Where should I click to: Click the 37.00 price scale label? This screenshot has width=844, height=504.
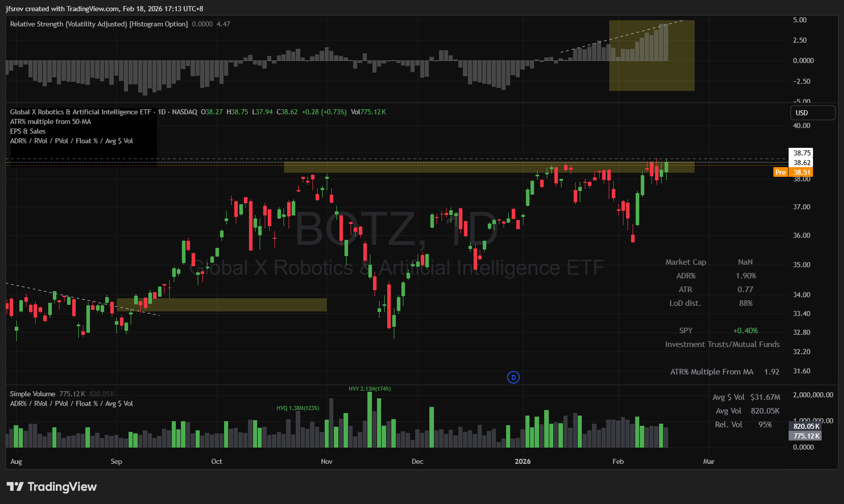[802, 207]
